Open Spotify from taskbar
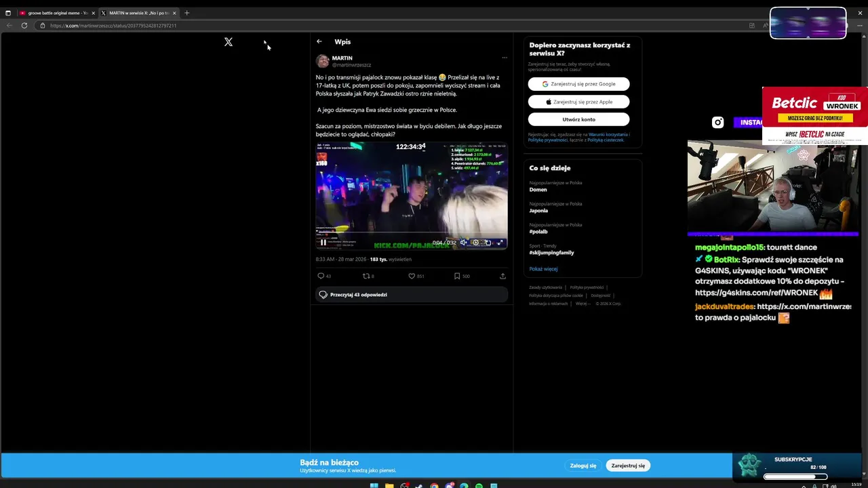 coord(479,485)
